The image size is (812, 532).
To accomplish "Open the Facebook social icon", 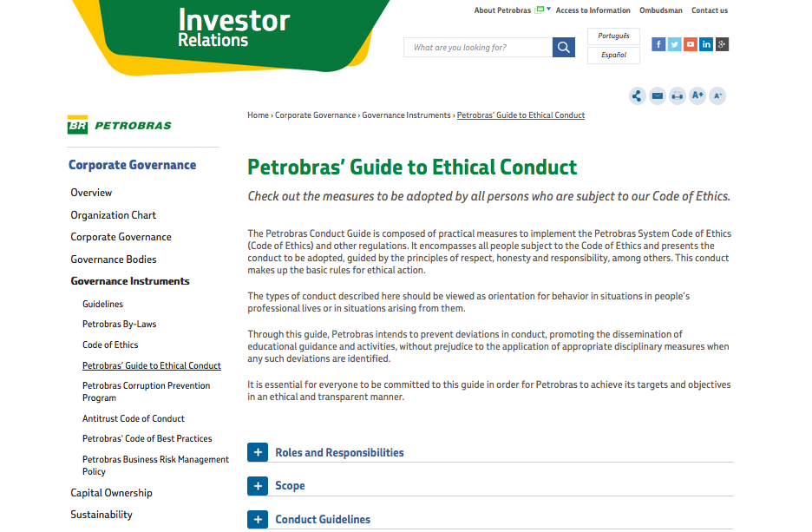I will 658,44.
